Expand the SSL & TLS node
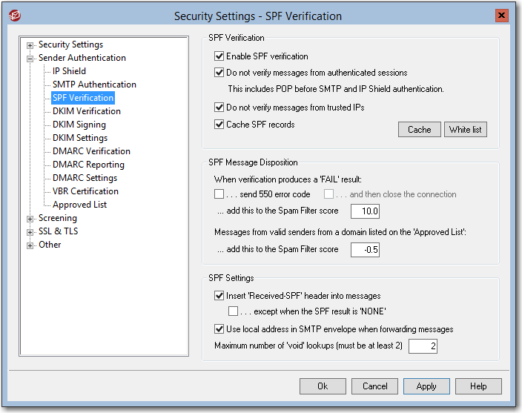The width and height of the screenshot is (522, 413). (30, 232)
